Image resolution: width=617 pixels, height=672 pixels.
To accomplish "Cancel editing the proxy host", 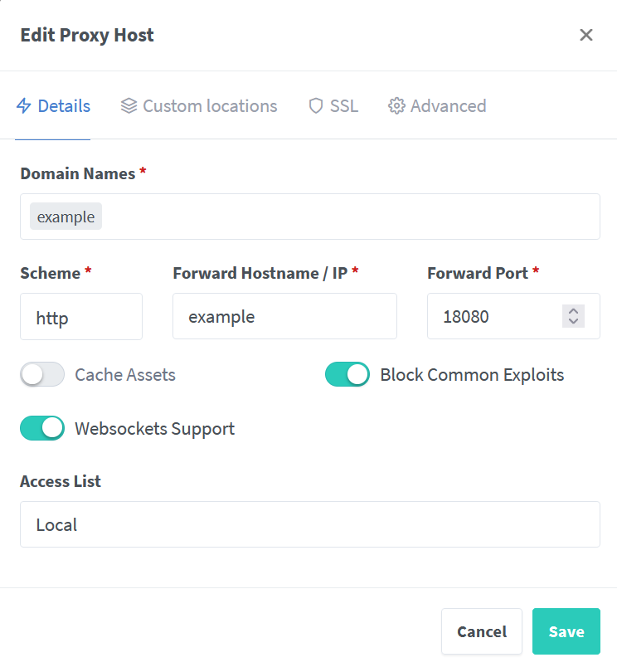I will [482, 631].
